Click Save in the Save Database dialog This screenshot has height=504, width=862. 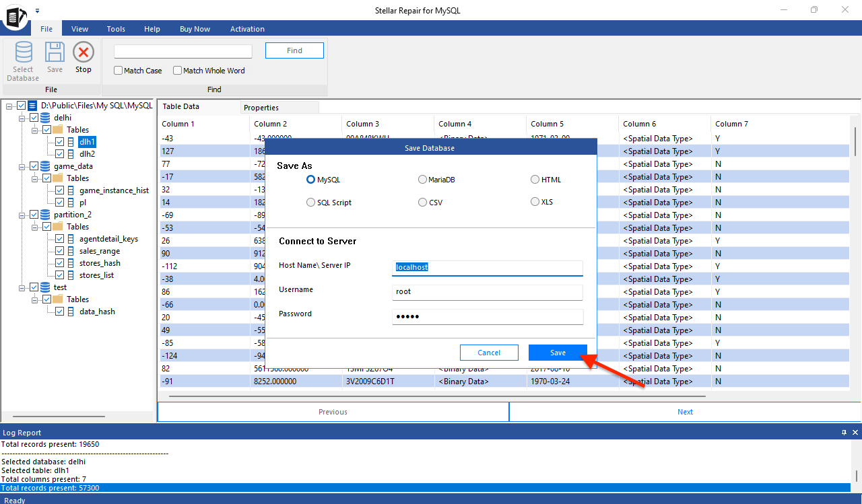[x=557, y=352]
